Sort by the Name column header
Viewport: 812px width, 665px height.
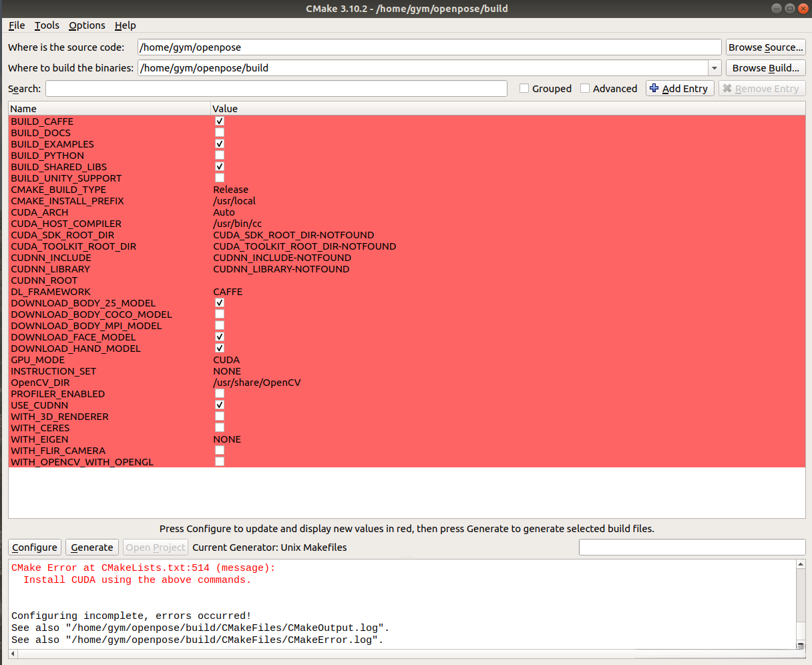pyautogui.click(x=110, y=109)
